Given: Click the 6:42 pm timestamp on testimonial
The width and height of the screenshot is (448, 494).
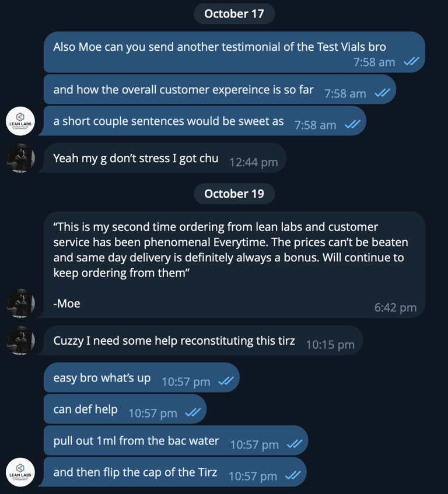Looking at the screenshot, I should tap(395, 307).
